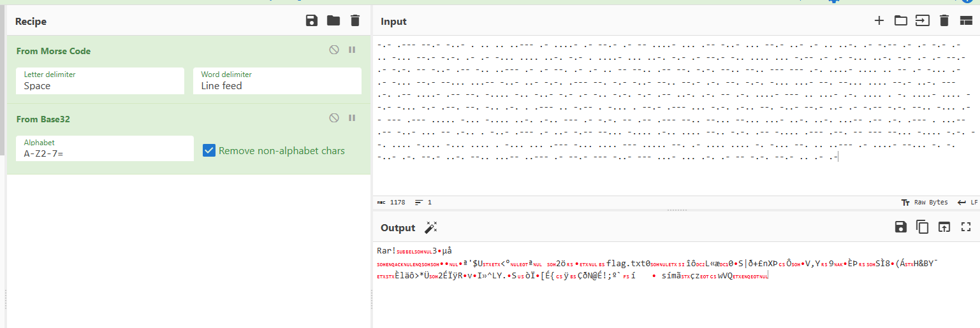Change LF end-of-line sequence

pyautogui.click(x=968, y=203)
